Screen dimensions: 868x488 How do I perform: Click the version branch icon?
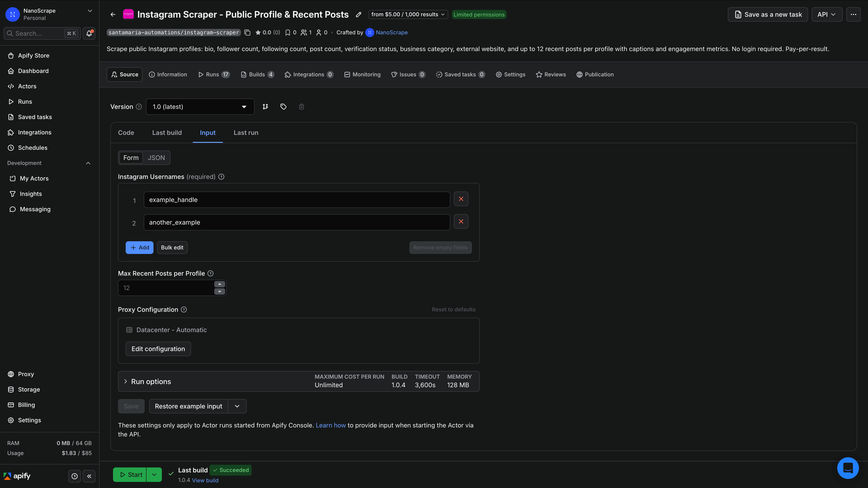coord(266,107)
